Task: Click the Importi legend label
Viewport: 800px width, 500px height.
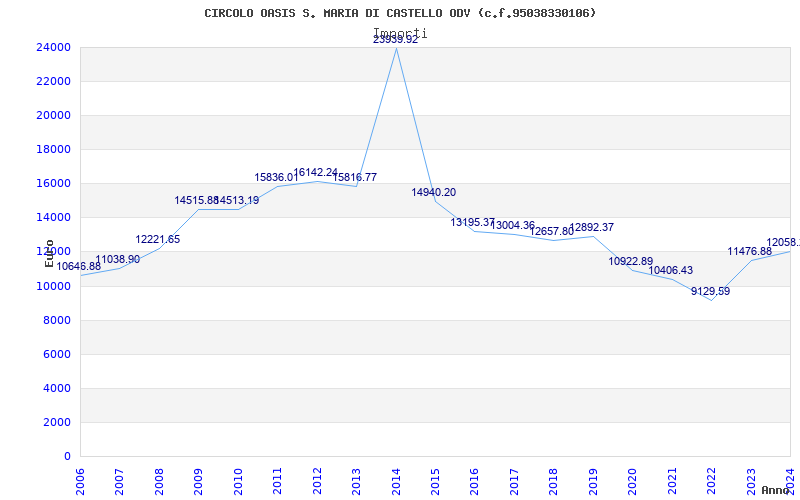Action: [400, 33]
